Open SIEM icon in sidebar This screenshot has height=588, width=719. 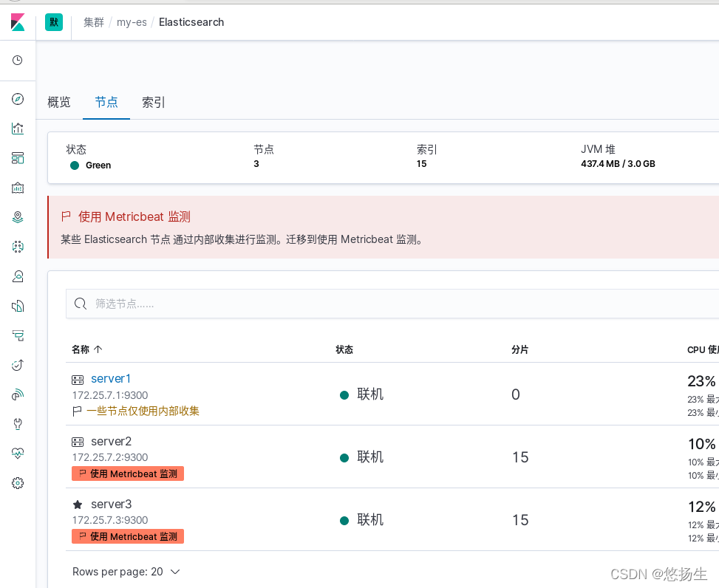(x=18, y=394)
